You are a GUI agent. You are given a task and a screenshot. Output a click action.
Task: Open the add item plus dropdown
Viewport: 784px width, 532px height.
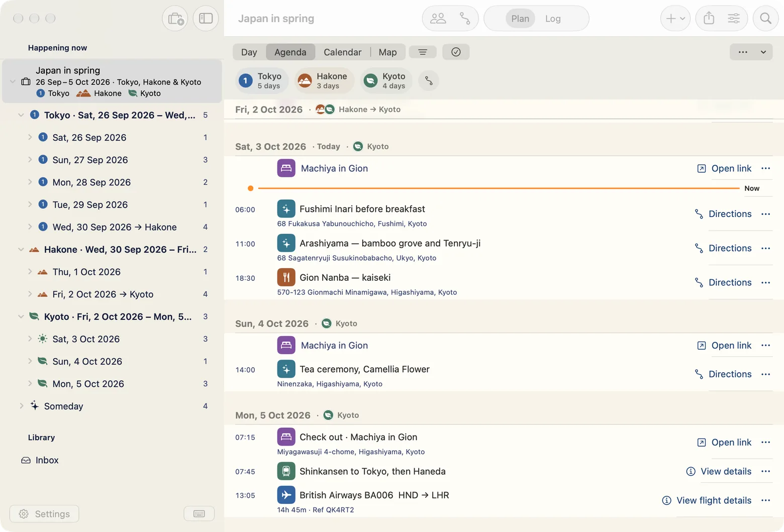tap(675, 19)
